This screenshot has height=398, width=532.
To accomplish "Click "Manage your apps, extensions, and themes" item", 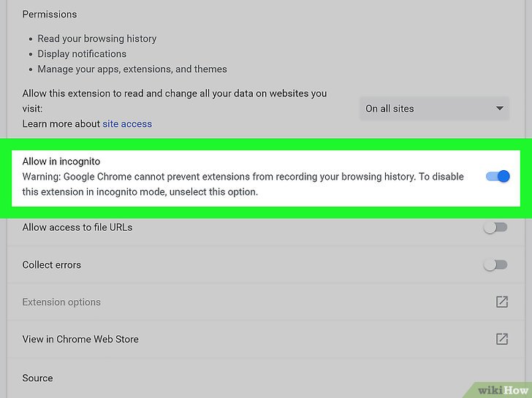I will click(x=132, y=69).
